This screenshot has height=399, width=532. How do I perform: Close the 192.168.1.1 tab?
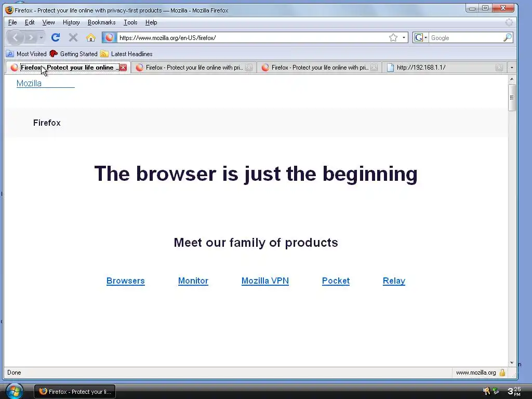coord(499,68)
